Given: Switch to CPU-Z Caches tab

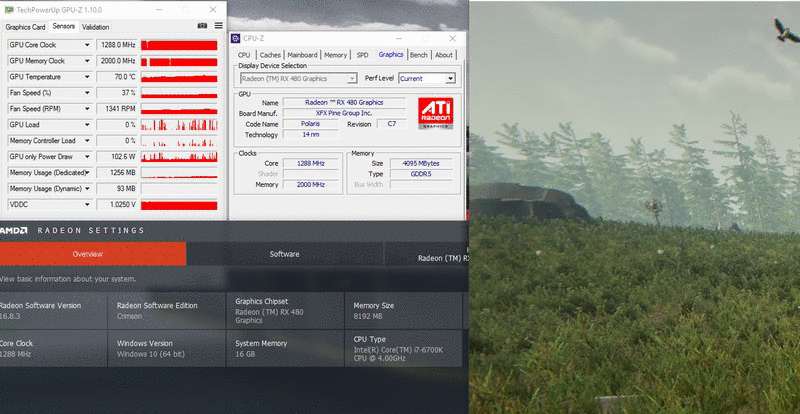Looking at the screenshot, I should coord(270,55).
